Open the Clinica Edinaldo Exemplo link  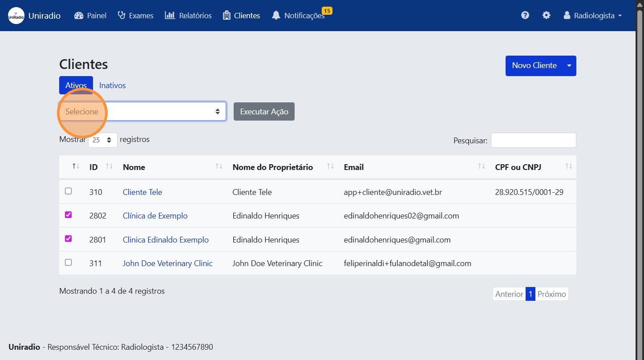165,239
